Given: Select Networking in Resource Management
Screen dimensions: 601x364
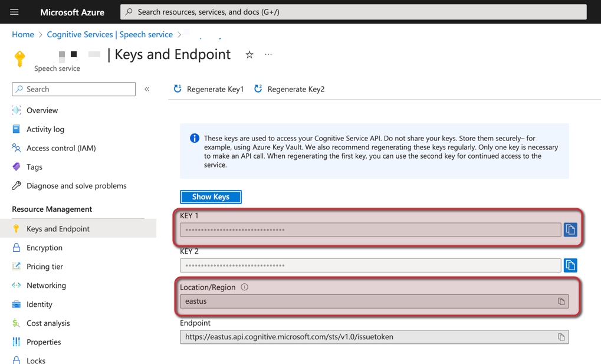Looking at the screenshot, I should tap(46, 286).
